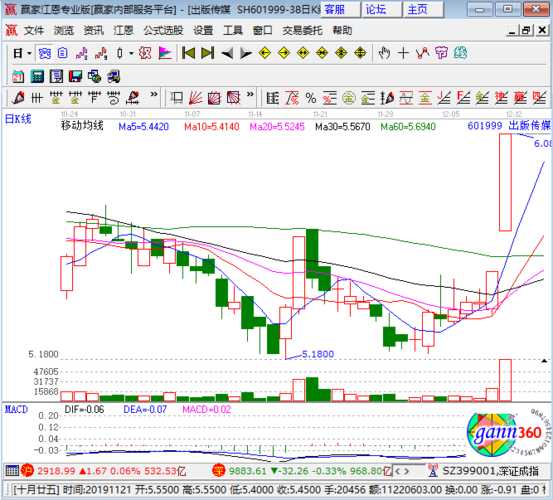Open the 窗口 menu
The image size is (553, 500).
pyautogui.click(x=262, y=31)
